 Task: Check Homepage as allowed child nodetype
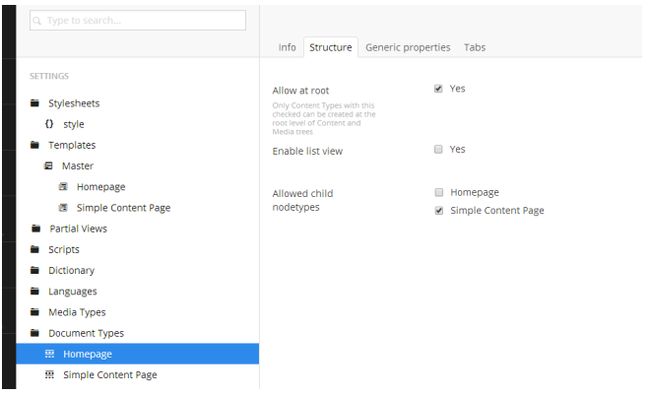click(439, 192)
